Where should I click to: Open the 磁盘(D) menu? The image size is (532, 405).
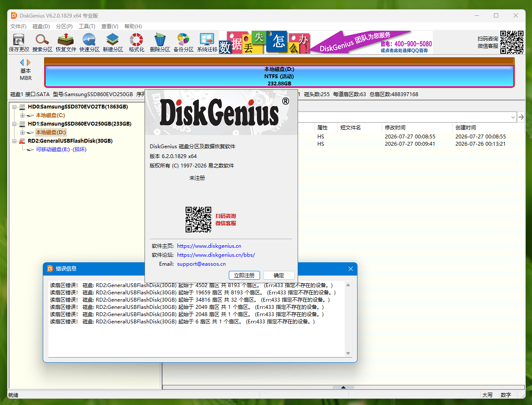(41, 26)
